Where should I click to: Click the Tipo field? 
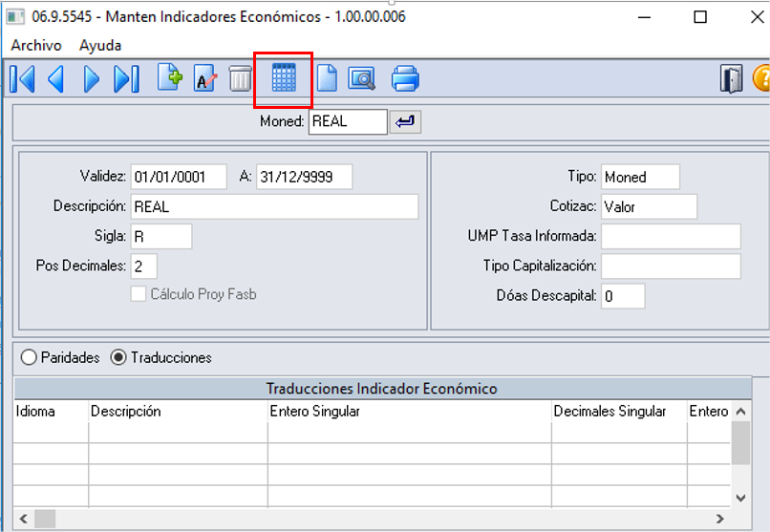640,177
